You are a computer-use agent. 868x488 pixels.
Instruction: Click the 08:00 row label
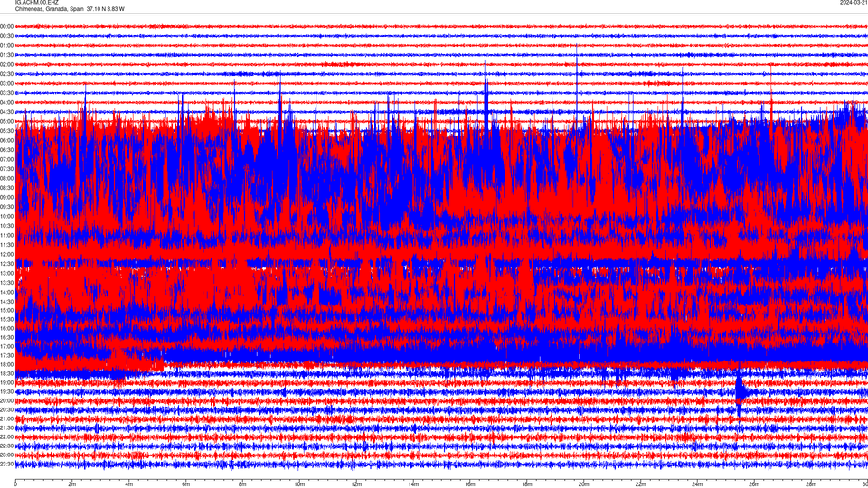[x=7, y=179]
